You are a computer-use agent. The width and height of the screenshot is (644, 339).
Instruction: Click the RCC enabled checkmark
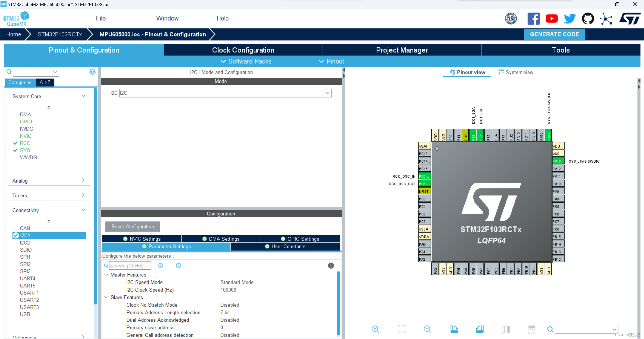tap(15, 143)
